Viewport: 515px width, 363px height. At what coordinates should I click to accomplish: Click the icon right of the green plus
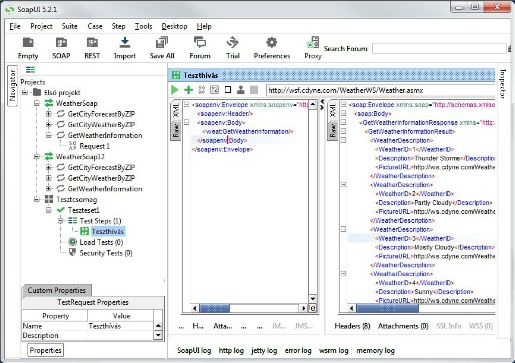202,90
